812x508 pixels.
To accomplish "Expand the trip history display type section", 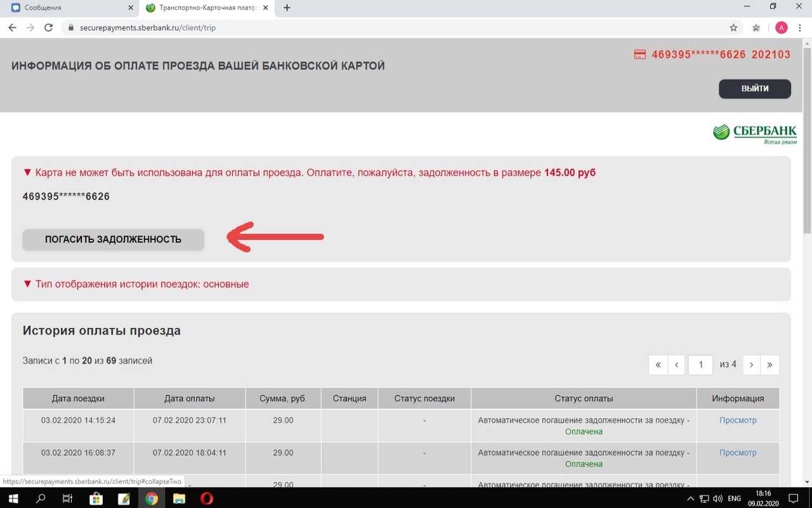I will (x=136, y=284).
